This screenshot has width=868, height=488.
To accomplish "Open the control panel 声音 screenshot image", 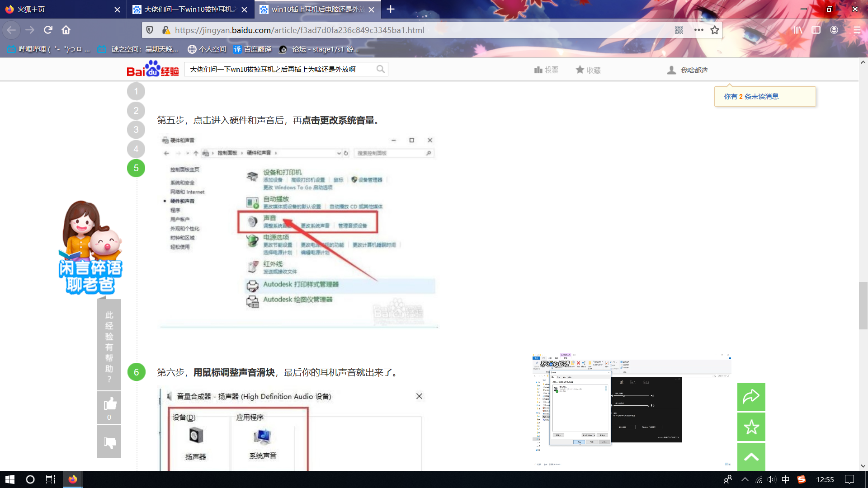I will pyautogui.click(x=298, y=231).
